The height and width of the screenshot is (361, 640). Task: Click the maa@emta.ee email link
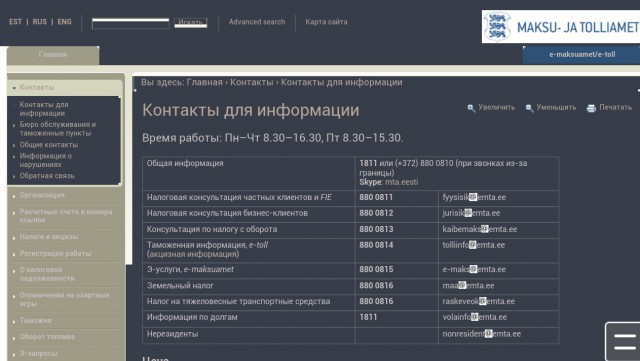468,285
